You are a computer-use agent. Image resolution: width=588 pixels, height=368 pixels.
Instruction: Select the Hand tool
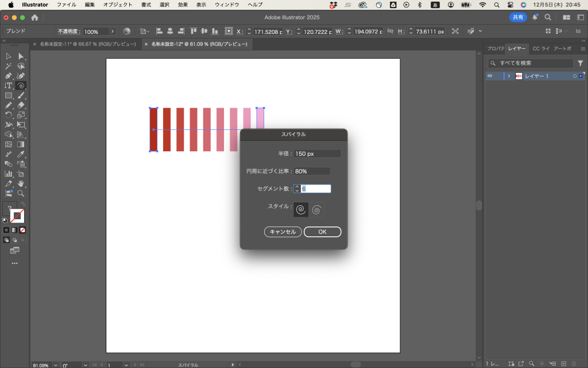point(21,183)
